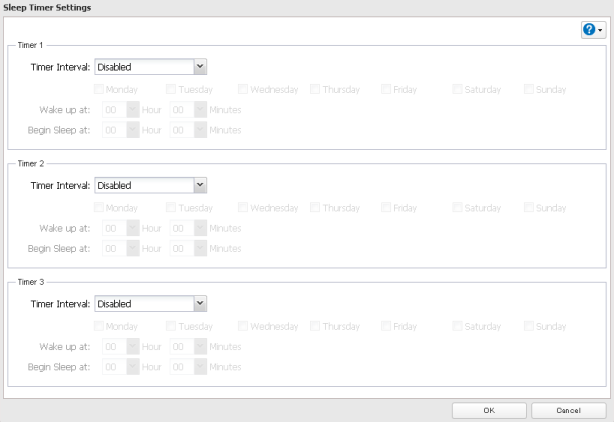Open Timer 2 Timer Interval dropdown

tap(150, 185)
